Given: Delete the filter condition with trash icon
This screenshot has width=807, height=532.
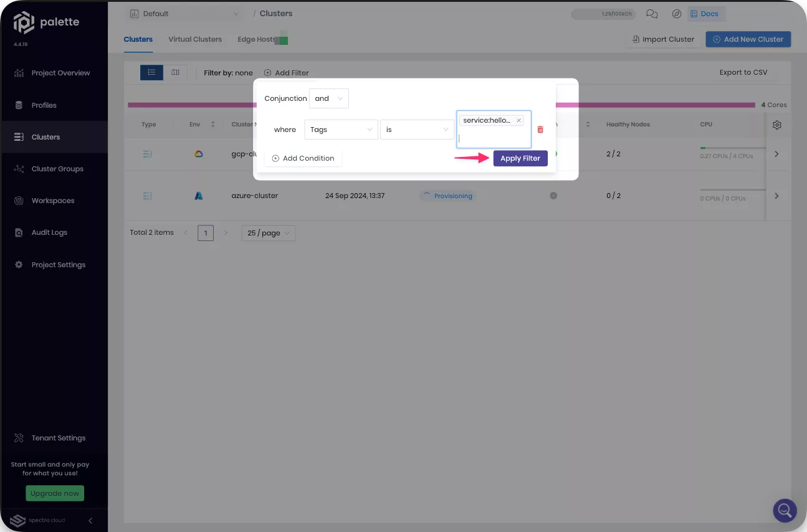Looking at the screenshot, I should click(x=540, y=129).
